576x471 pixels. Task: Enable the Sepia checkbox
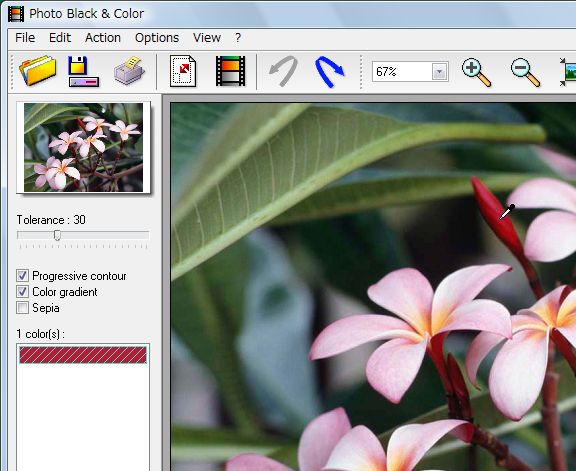pos(22,308)
